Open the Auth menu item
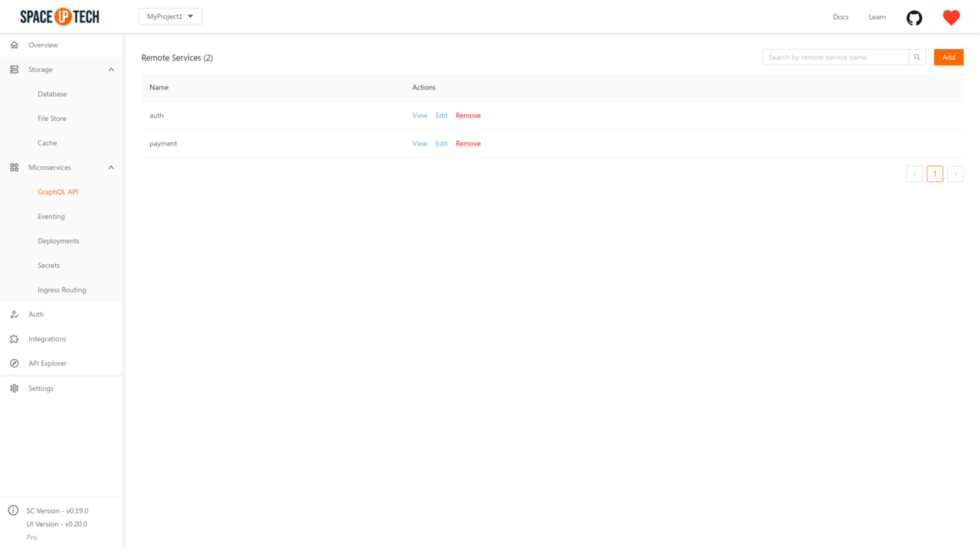980x551 pixels. tap(61, 315)
